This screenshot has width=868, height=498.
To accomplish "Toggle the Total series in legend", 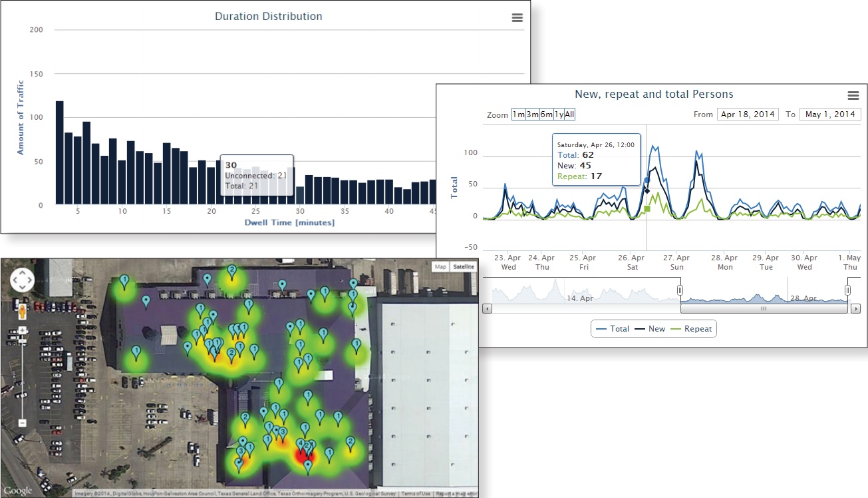I will click(x=613, y=328).
